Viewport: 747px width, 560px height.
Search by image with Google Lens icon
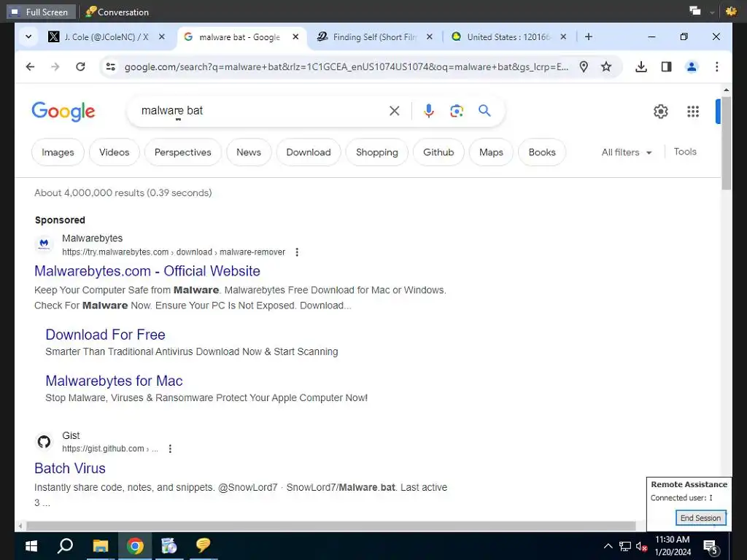click(457, 111)
